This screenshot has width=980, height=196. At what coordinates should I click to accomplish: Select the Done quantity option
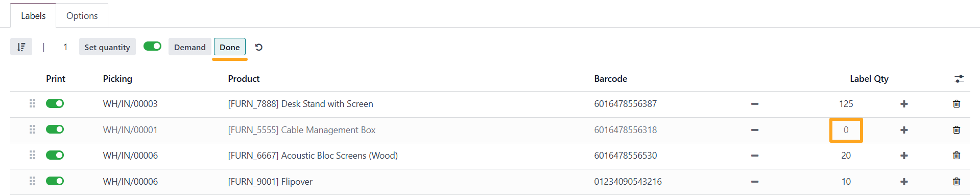(230, 47)
